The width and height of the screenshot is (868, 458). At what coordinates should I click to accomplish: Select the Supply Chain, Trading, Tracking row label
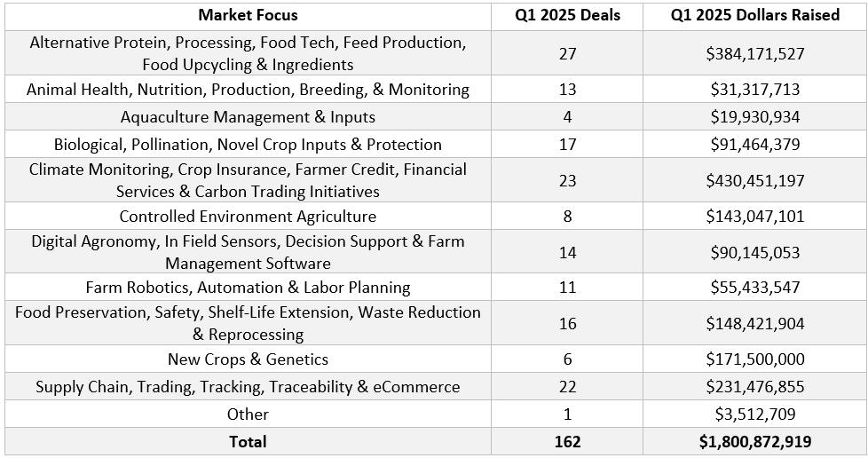pyautogui.click(x=248, y=386)
